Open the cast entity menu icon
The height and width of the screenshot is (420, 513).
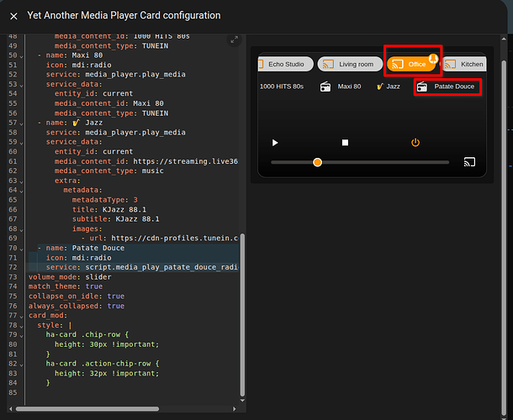click(x=469, y=162)
